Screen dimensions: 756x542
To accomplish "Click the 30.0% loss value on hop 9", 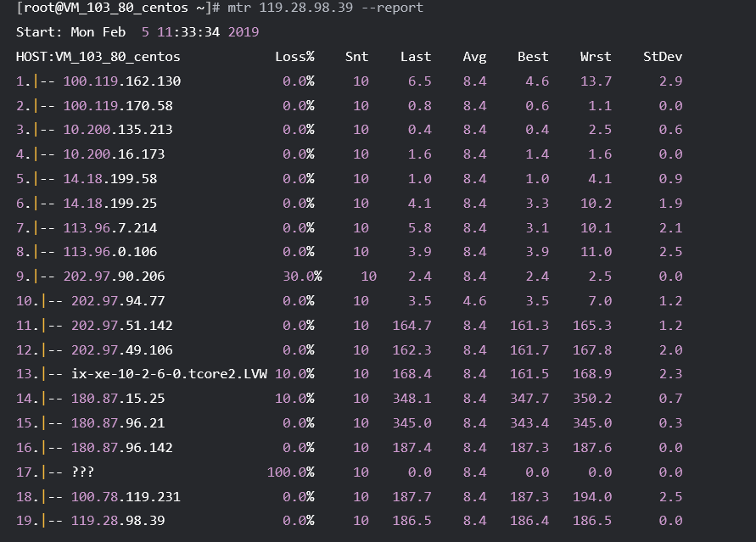I will 302,277.
